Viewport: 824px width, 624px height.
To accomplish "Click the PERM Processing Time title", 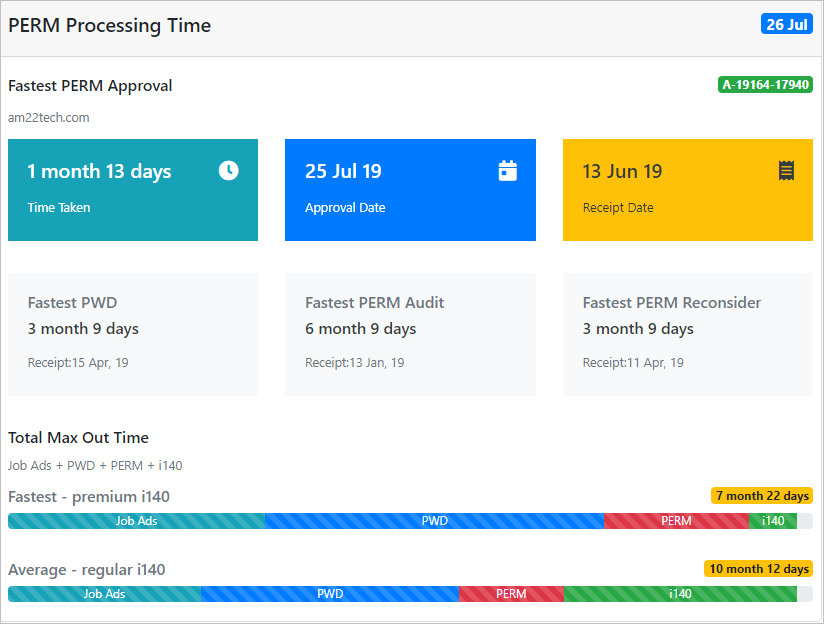I will pos(109,25).
